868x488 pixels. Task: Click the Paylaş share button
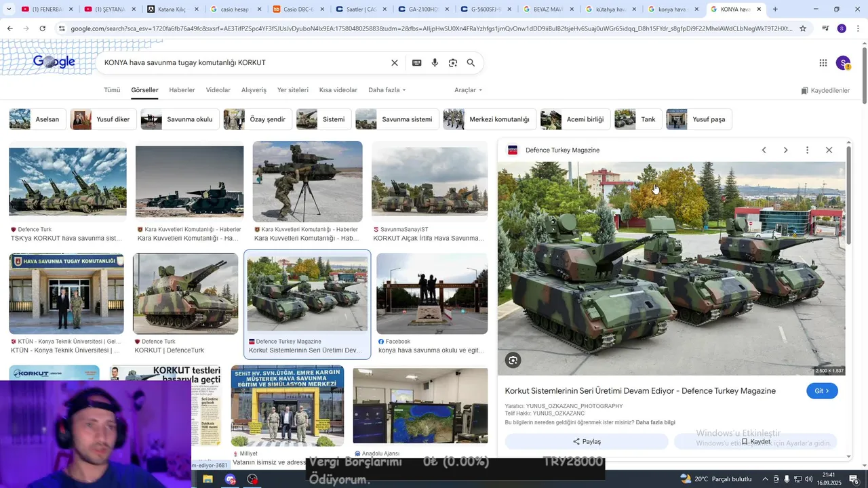[587, 441]
